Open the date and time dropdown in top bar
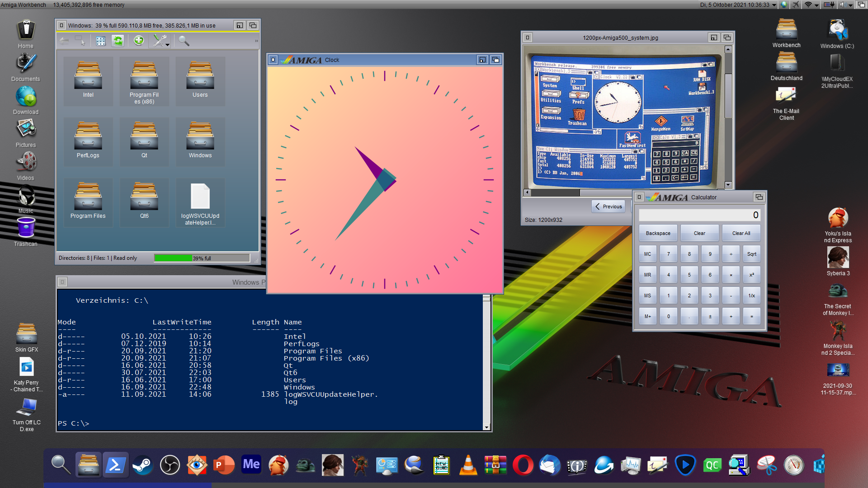The width and height of the screenshot is (868, 488). click(774, 5)
